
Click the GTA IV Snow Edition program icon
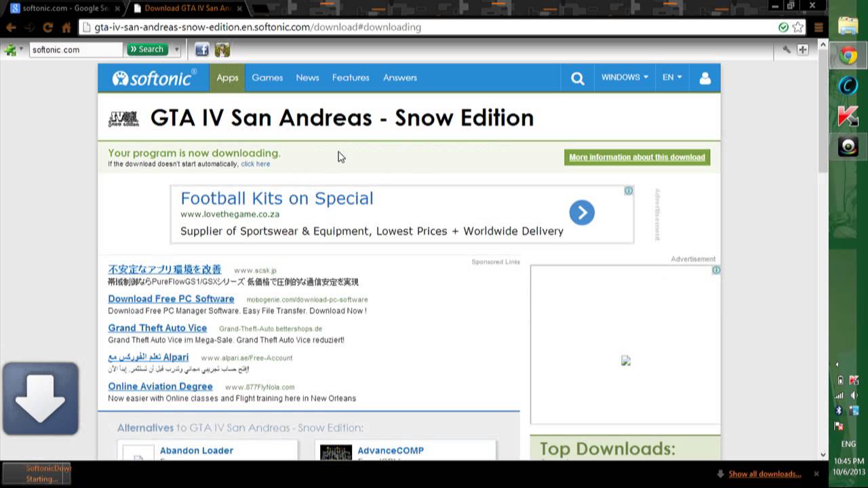(x=123, y=119)
